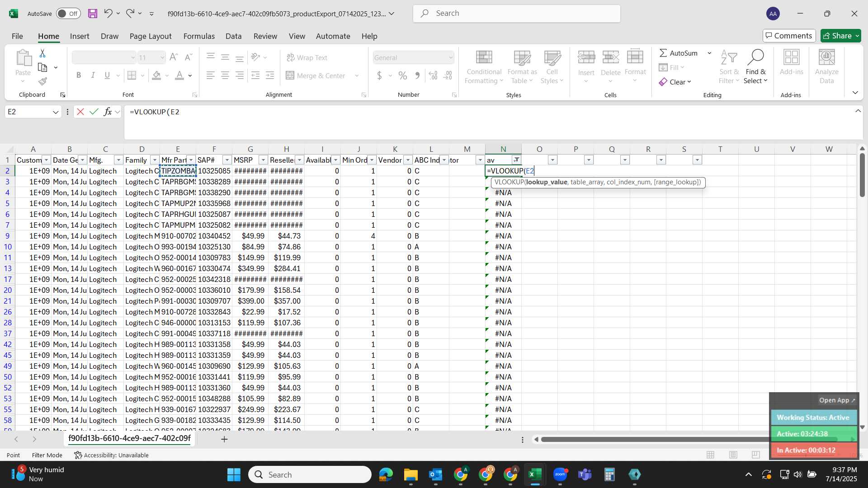Switch to the Review tab
Screen dimensions: 868x488
tap(265, 36)
